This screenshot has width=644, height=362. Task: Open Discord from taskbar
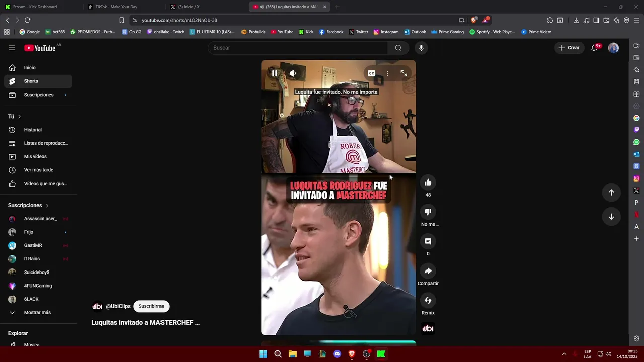tap(337, 354)
